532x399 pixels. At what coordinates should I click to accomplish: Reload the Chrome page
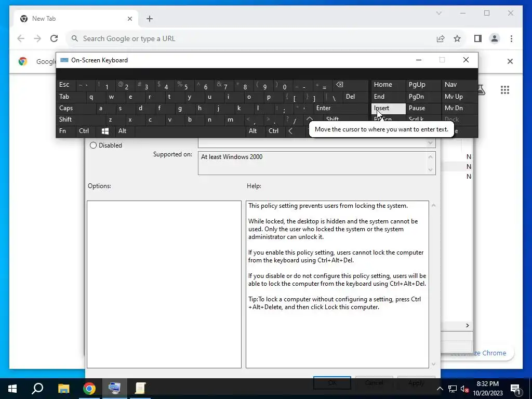click(x=54, y=38)
